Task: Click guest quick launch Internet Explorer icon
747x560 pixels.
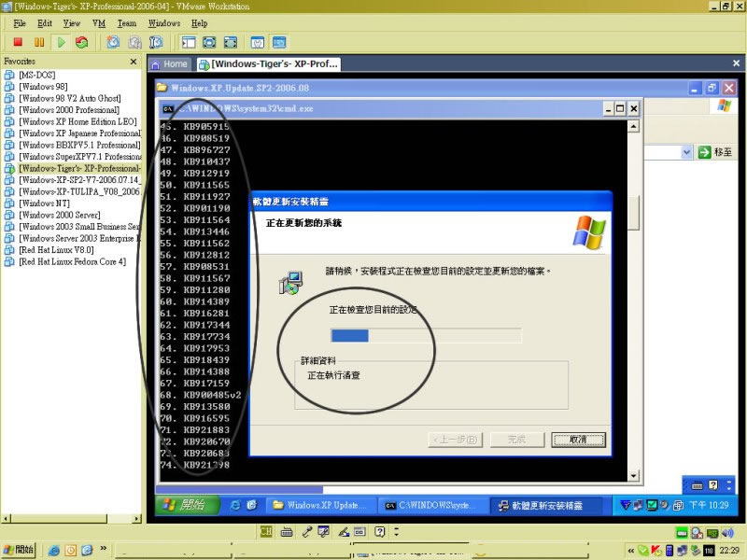Action: tap(234, 506)
